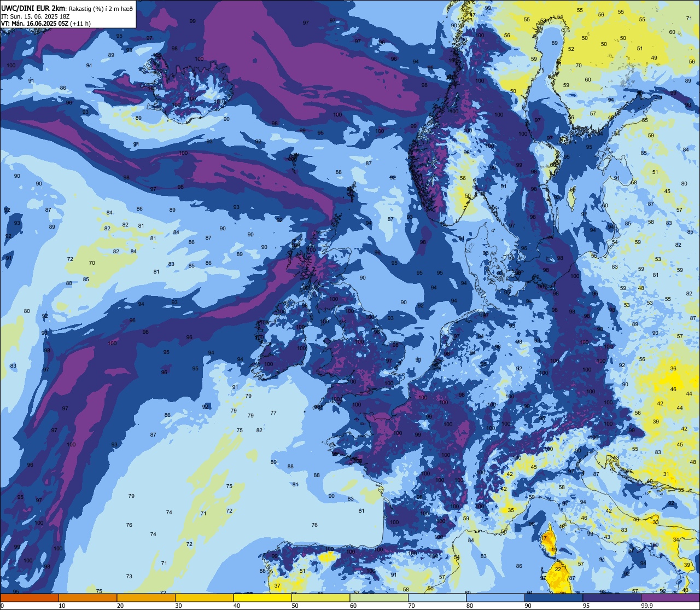Screen dimensions: 700x610
Task: Click the 40–50% bright yellow legend segment
Action: click(x=262, y=597)
